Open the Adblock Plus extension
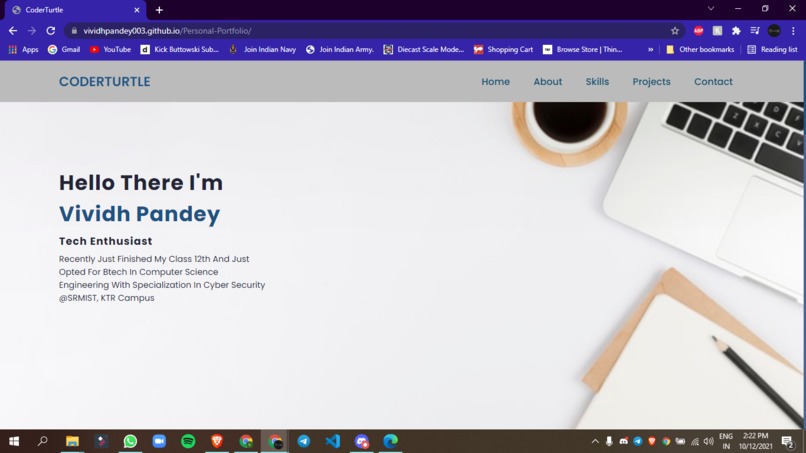This screenshot has width=806, height=453. coord(698,31)
